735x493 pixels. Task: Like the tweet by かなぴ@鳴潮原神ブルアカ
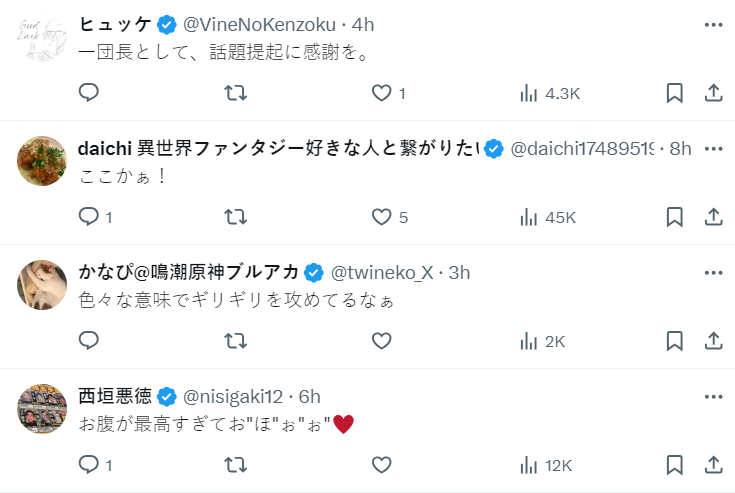(x=381, y=341)
